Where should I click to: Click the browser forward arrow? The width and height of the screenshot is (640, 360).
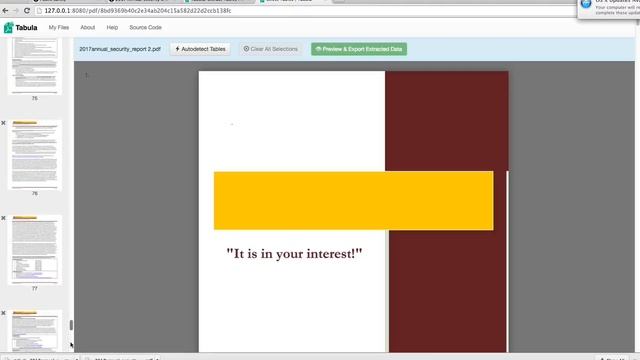16,11
